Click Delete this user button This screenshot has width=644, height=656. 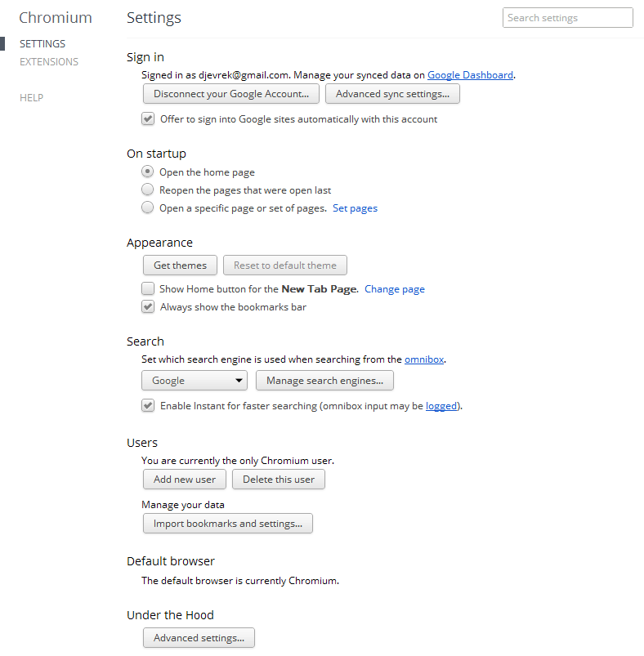pos(279,480)
